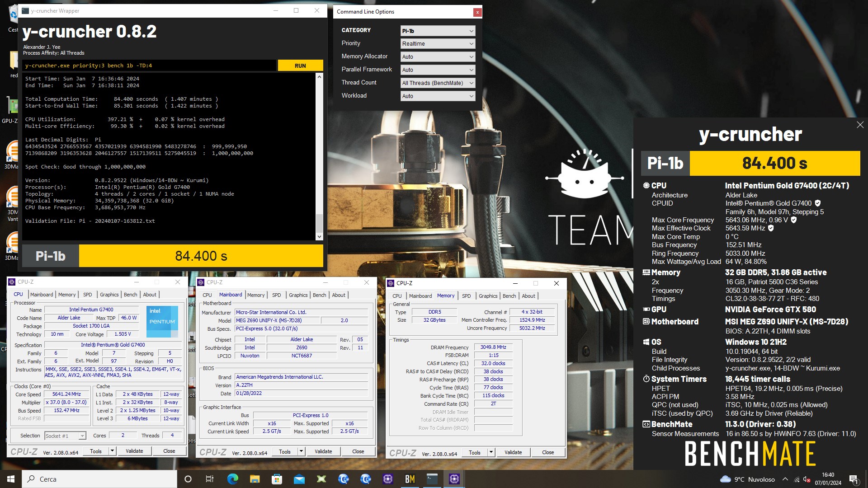The width and height of the screenshot is (868, 488).
Task: Click the CPU-Z Memory window title icon
Action: pyautogui.click(x=391, y=283)
